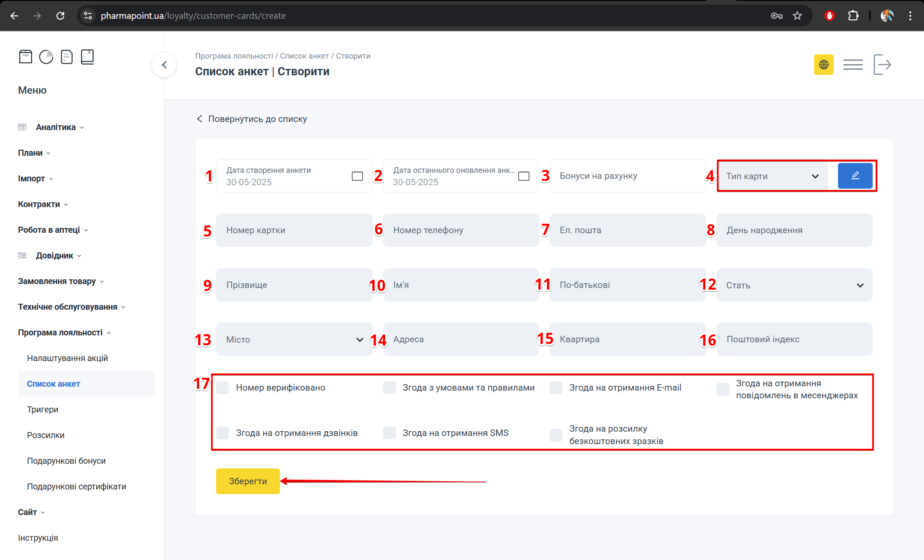
Task: Open the calendar for Дата створення анкети
Action: pos(357,176)
